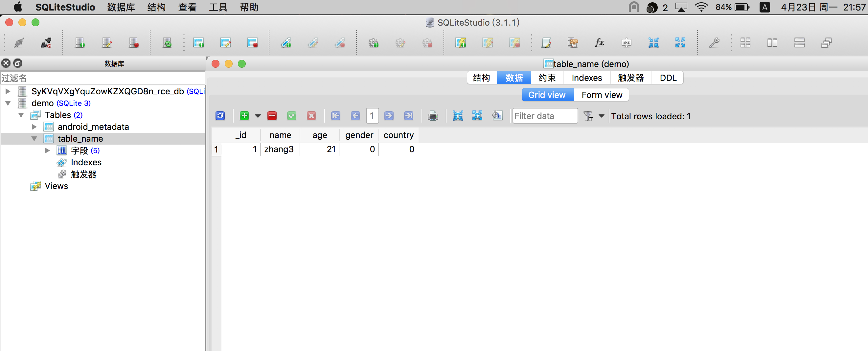Open insert row dropdown arrow
Viewport: 868px width, 351px height.
(258, 116)
